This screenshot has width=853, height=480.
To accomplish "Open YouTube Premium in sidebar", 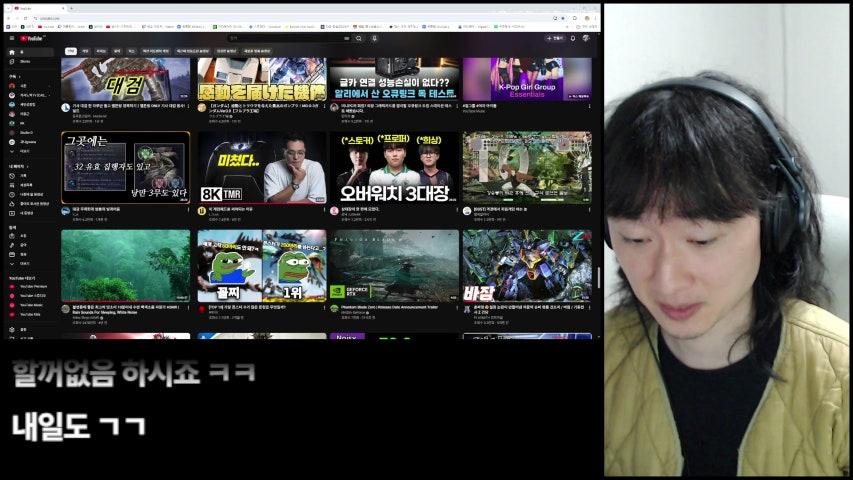I will (x=30, y=286).
